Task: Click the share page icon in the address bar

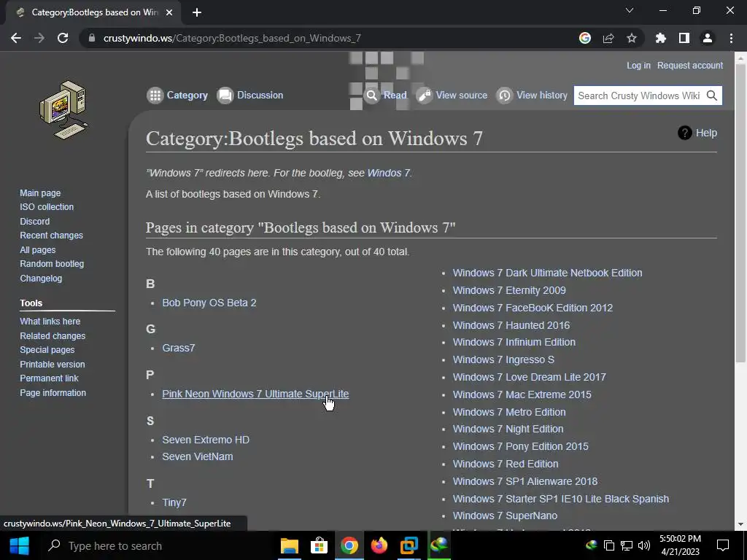Action: click(608, 38)
